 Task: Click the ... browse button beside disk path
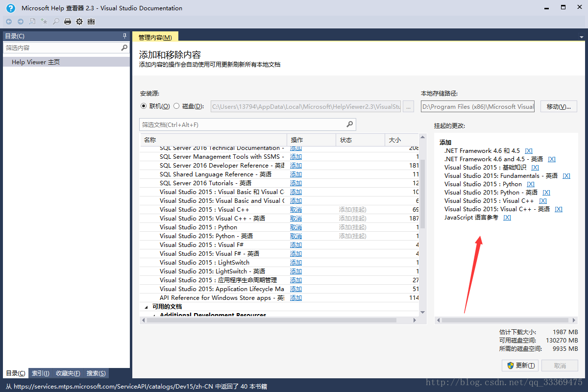409,106
